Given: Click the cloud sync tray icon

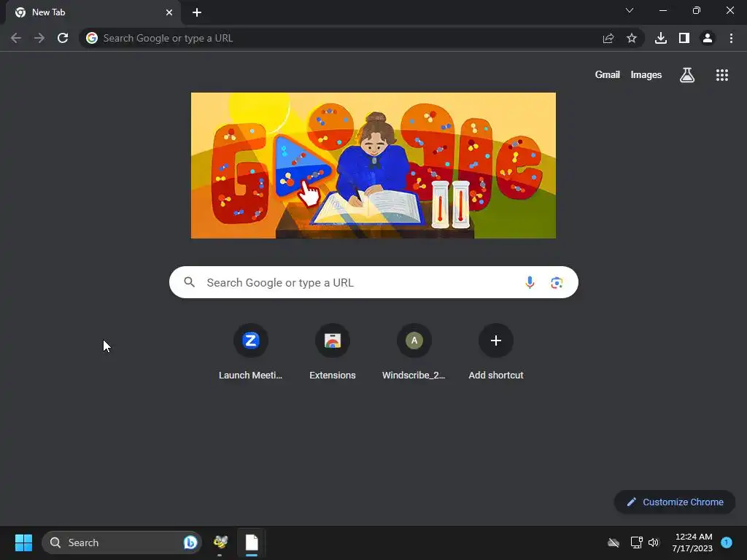Looking at the screenshot, I should pos(614,542).
